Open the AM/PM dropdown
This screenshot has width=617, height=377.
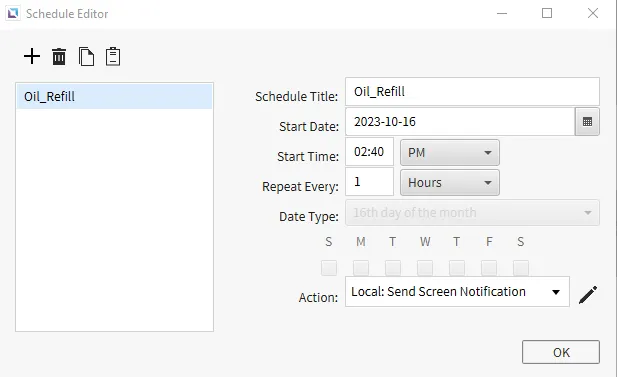pos(450,152)
